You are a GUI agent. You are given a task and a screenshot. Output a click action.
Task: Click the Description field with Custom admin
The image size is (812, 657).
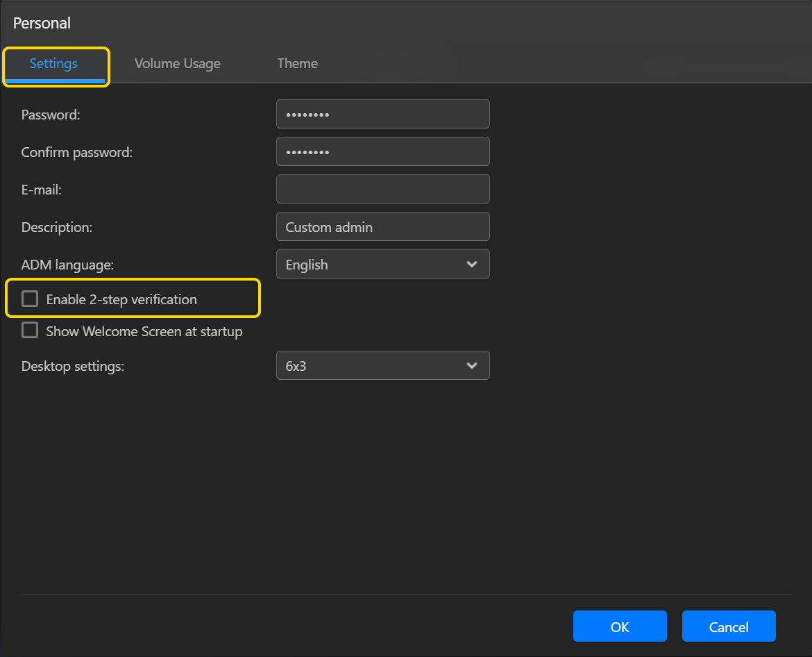coord(382,226)
